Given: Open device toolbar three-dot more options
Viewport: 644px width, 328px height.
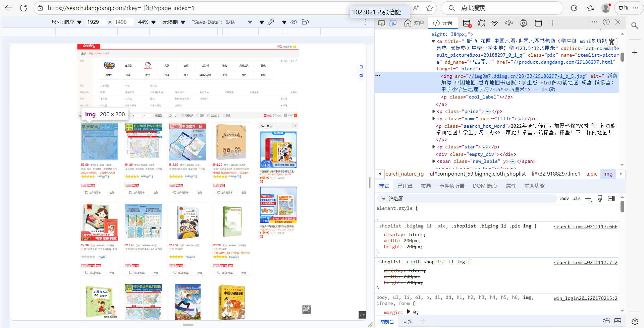Looking at the screenshot, I should coord(365,22).
